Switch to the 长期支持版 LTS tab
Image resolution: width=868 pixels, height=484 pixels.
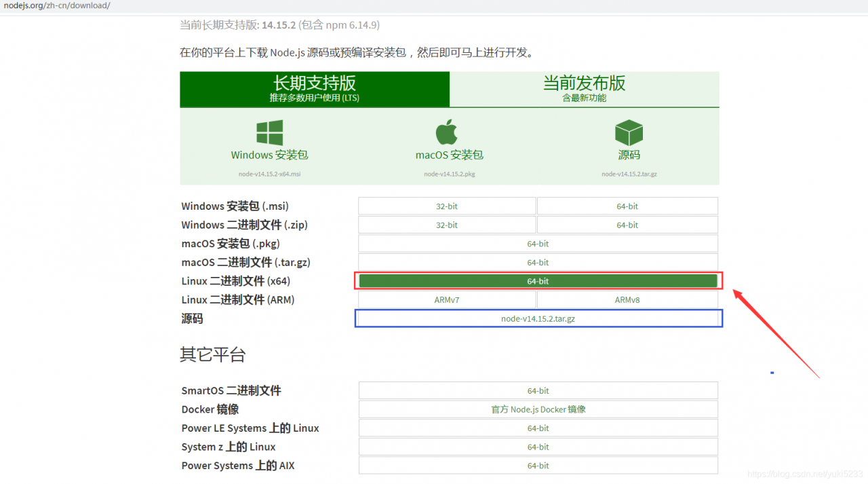click(315, 89)
